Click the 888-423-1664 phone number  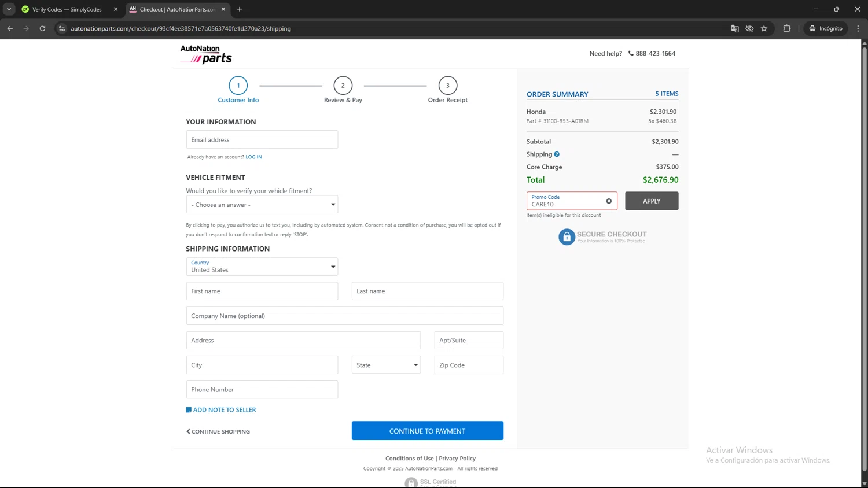(x=656, y=53)
